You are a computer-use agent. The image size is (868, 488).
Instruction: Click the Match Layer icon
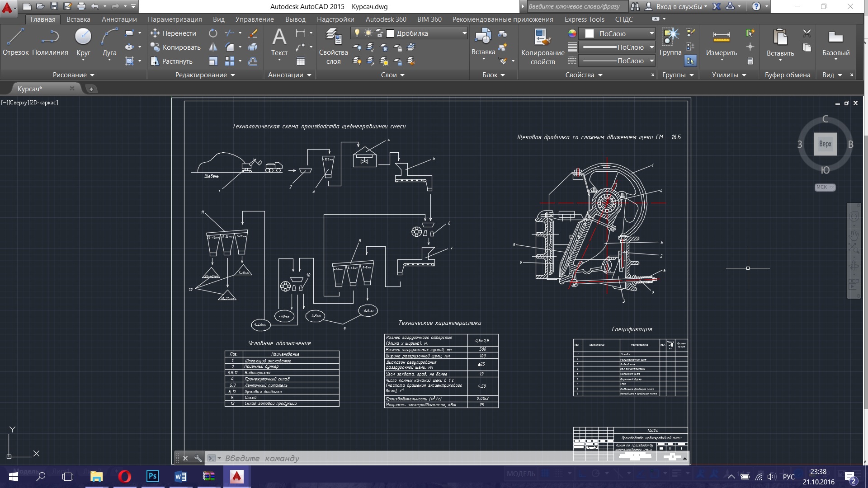(x=411, y=61)
